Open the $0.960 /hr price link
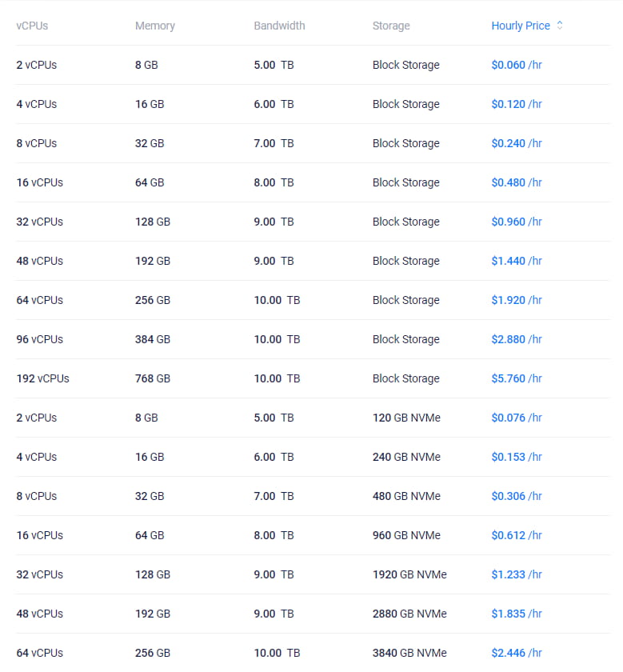The width and height of the screenshot is (623, 672). point(517,222)
